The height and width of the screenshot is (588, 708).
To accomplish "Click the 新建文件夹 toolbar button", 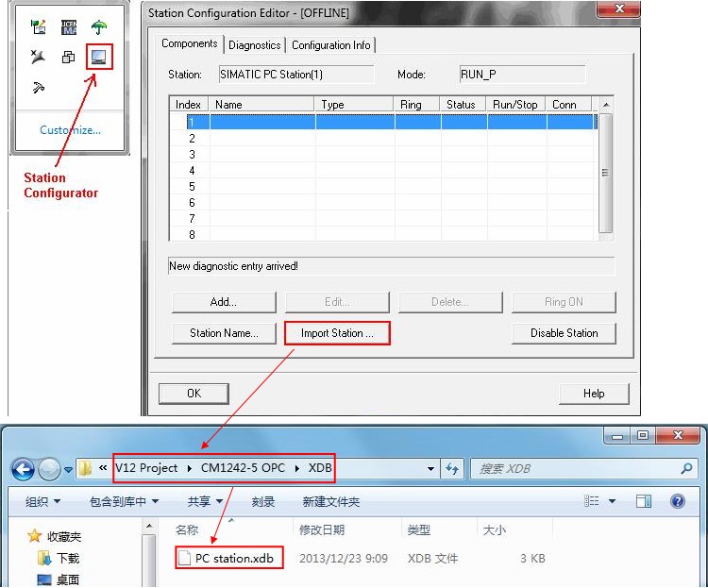I will coord(331,502).
